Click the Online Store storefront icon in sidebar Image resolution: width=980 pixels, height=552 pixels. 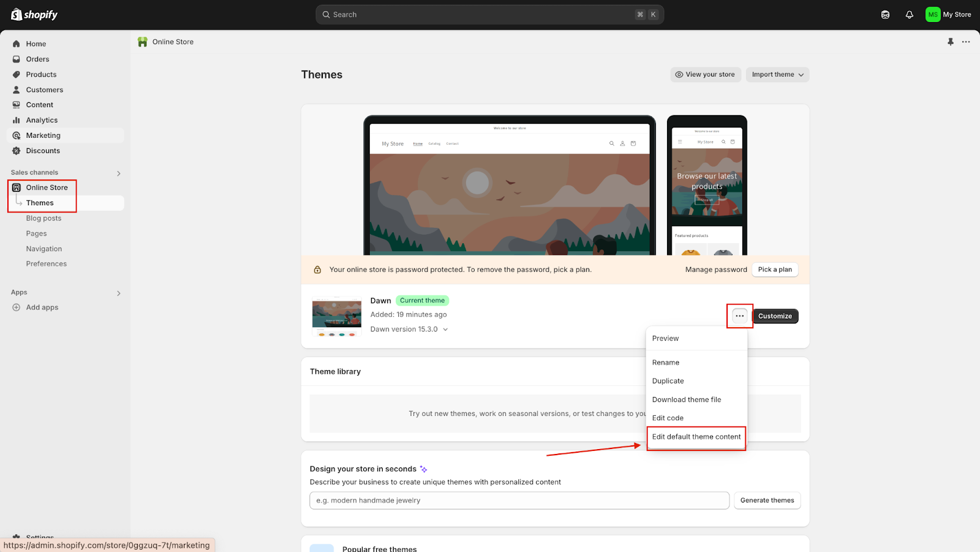(17, 187)
